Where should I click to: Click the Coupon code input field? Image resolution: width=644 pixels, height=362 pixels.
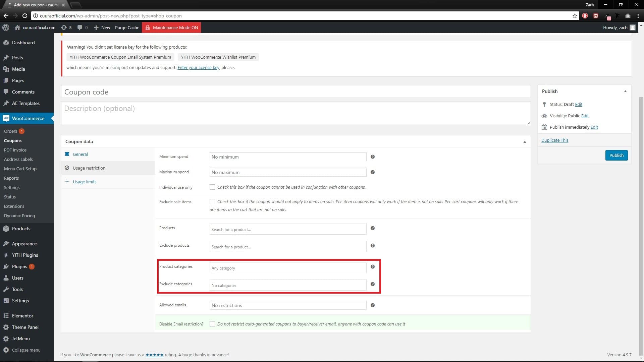pyautogui.click(x=296, y=92)
